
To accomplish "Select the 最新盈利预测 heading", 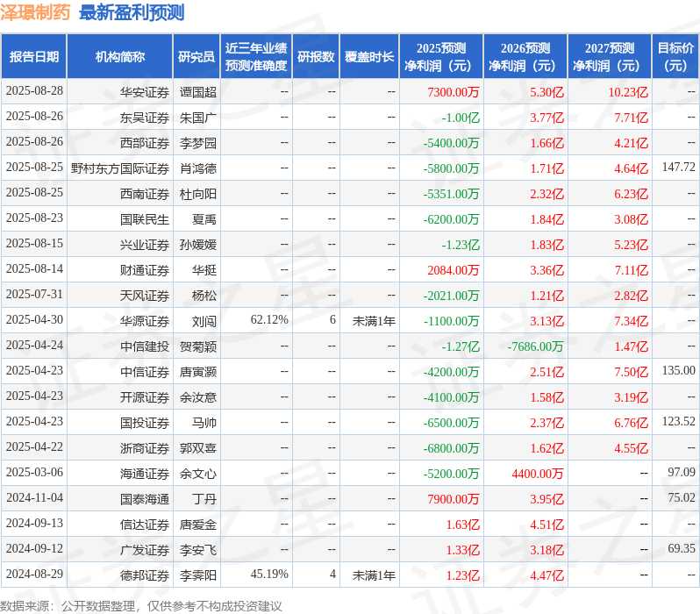I will [132, 12].
